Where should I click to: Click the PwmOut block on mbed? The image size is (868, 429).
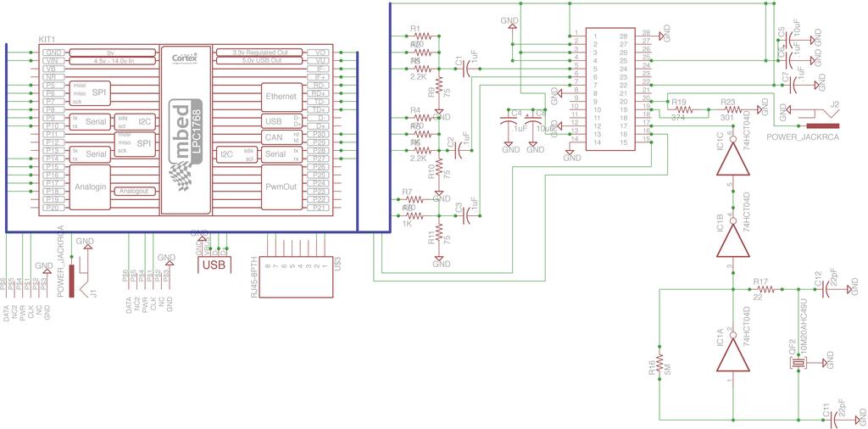click(x=281, y=187)
